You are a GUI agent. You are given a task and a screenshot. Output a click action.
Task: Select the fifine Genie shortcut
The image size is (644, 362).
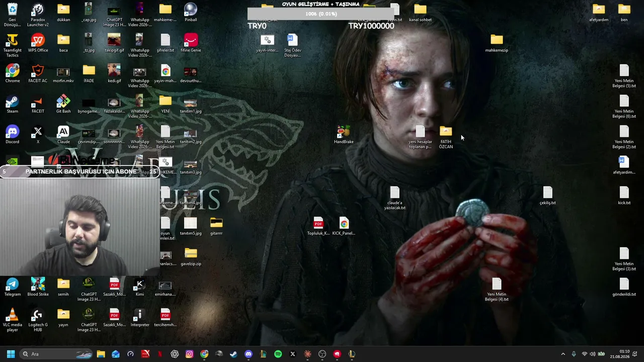pyautogui.click(x=191, y=43)
